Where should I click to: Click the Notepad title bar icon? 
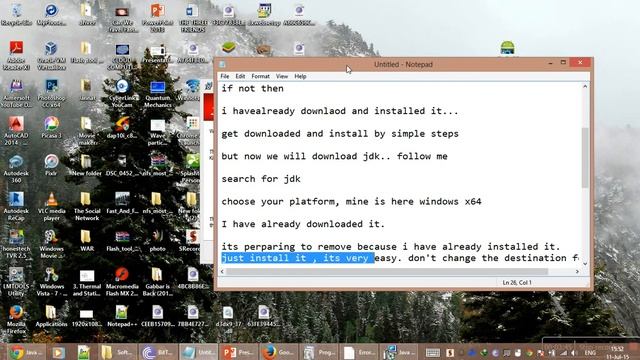coord(222,64)
